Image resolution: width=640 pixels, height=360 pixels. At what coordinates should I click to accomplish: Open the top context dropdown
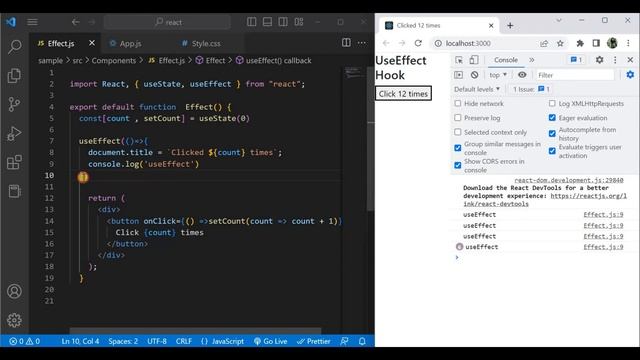pyautogui.click(x=498, y=75)
